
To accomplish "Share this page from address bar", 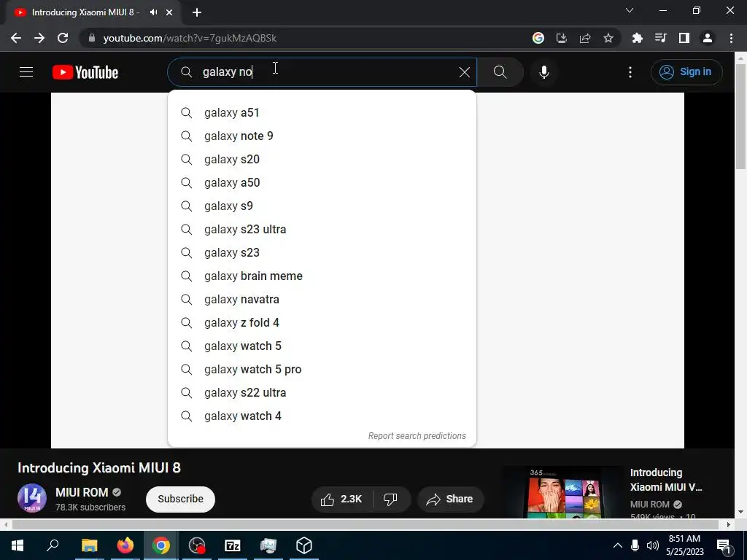I will [585, 38].
